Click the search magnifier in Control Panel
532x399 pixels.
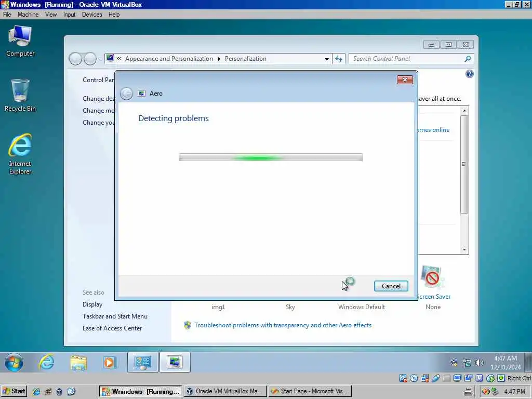[468, 59]
